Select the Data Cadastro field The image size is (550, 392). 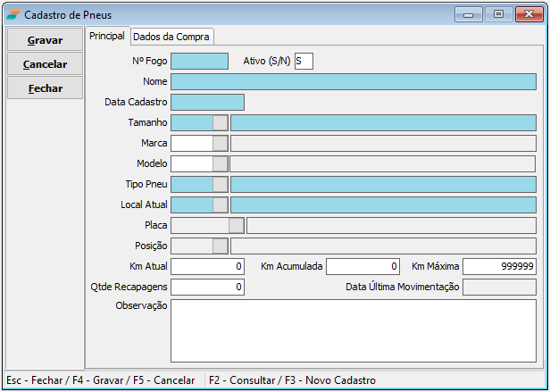point(207,102)
